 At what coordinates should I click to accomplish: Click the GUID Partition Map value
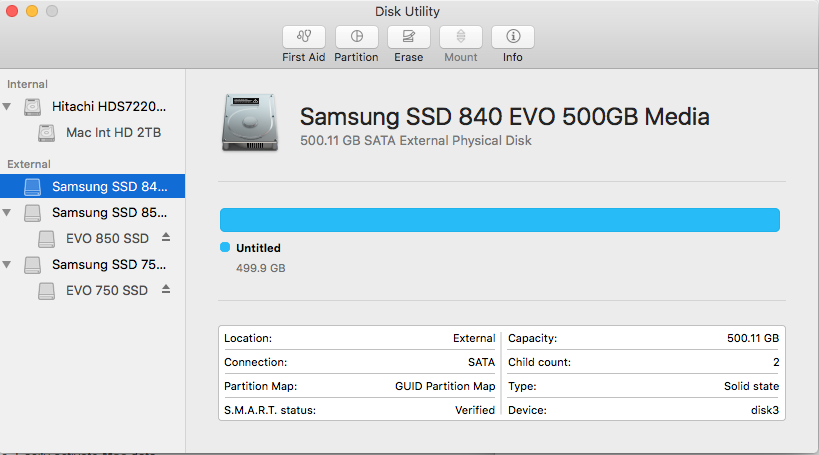point(445,386)
